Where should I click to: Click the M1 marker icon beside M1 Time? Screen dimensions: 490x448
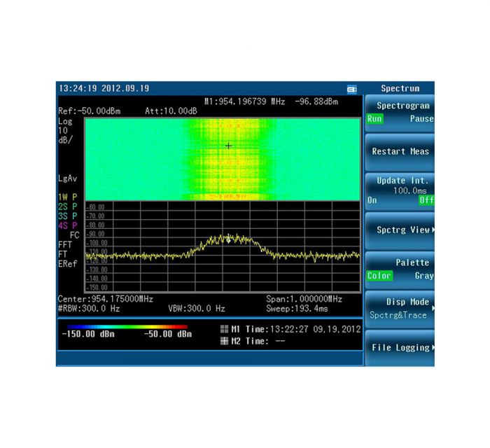(x=224, y=329)
